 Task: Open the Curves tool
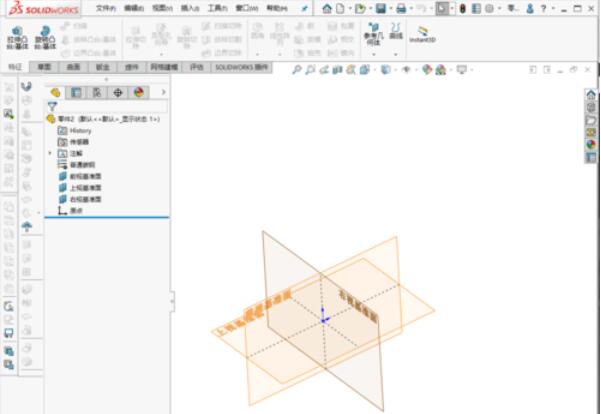click(396, 31)
